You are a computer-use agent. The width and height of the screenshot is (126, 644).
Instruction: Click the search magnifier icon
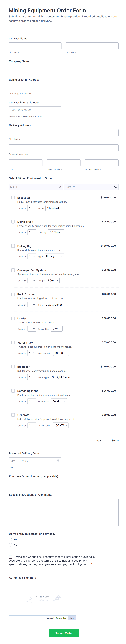pos(59,187)
